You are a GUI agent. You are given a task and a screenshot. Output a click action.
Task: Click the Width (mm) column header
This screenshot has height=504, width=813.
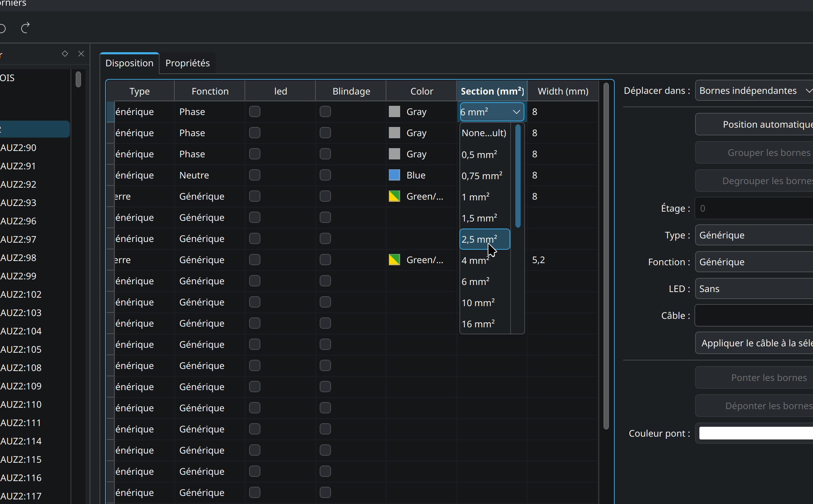tap(563, 91)
